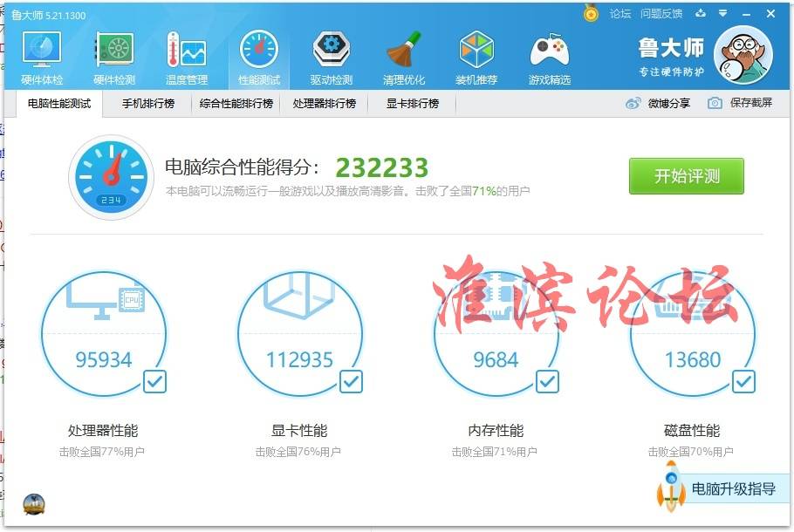Click the 磁盘性能 label
Image resolution: width=794 pixels, height=532 pixels.
coord(692,431)
